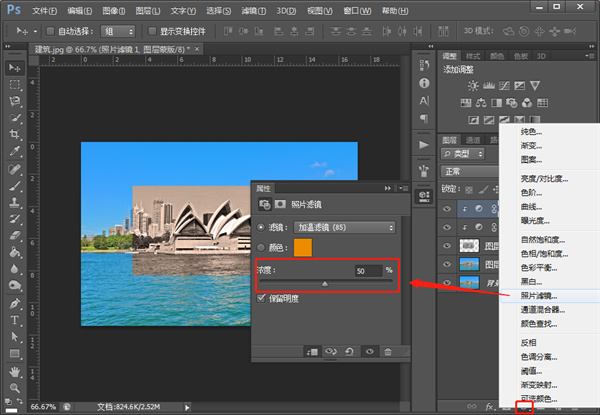The width and height of the screenshot is (600, 415).
Task: Open the 组 auto-select dropdown
Action: 120,31
